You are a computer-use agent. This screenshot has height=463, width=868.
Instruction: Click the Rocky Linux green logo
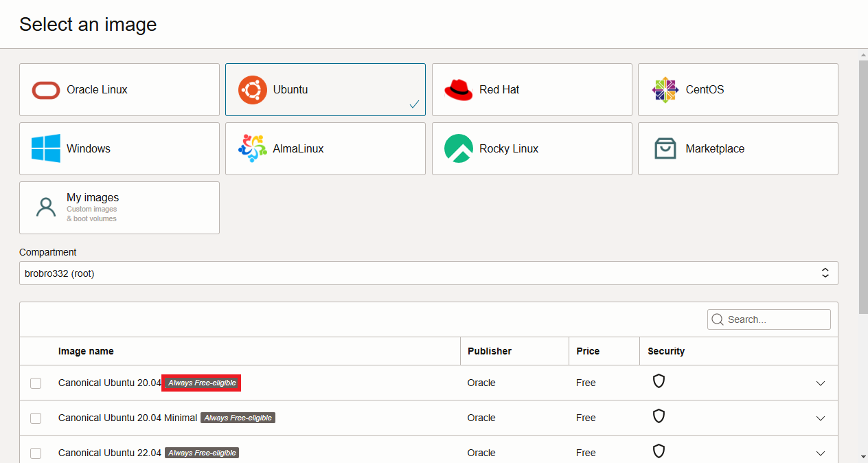(x=459, y=148)
